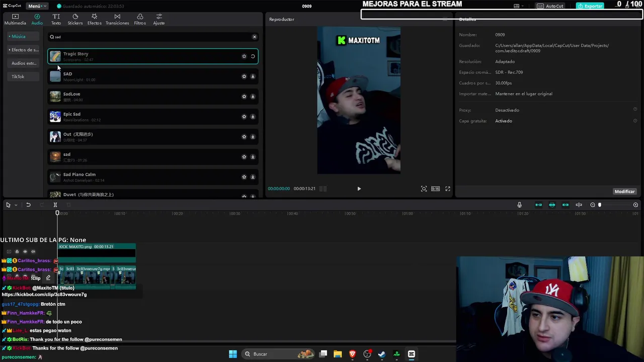Select the Audios extraídos category
The height and width of the screenshot is (362, 644).
(24, 63)
